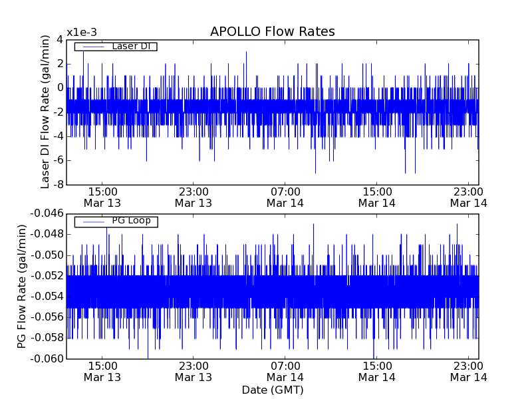
Task: Select the Laser DI Flow Rate y-axis label
Action: pos(46,112)
